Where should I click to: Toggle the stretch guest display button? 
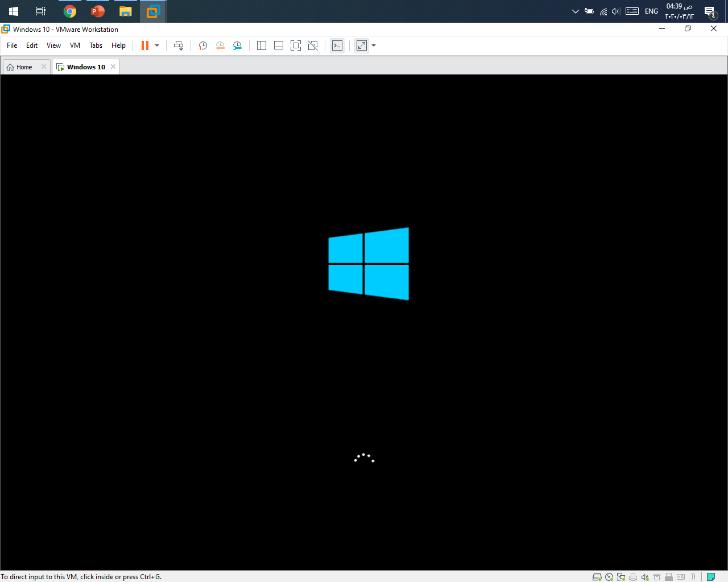coord(362,45)
